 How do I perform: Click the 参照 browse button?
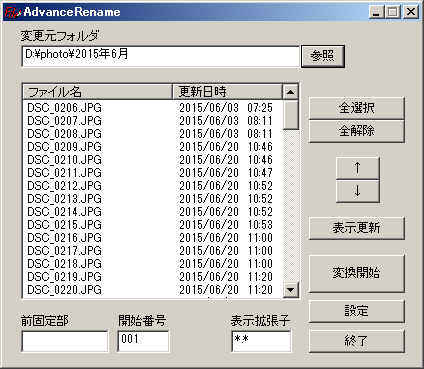point(322,56)
